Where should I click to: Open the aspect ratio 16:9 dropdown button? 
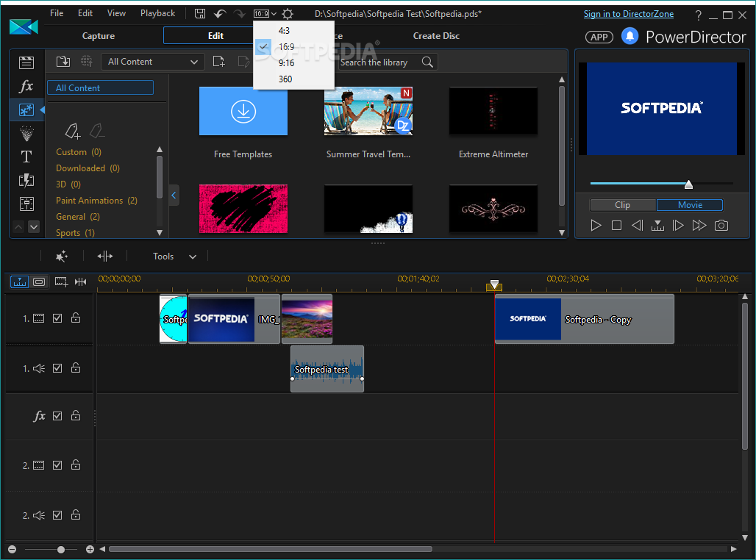point(265,13)
